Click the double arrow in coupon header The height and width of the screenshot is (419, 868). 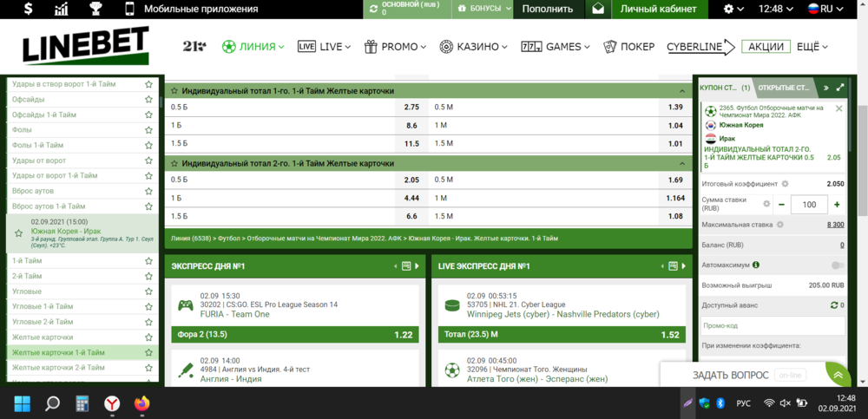click(826, 88)
